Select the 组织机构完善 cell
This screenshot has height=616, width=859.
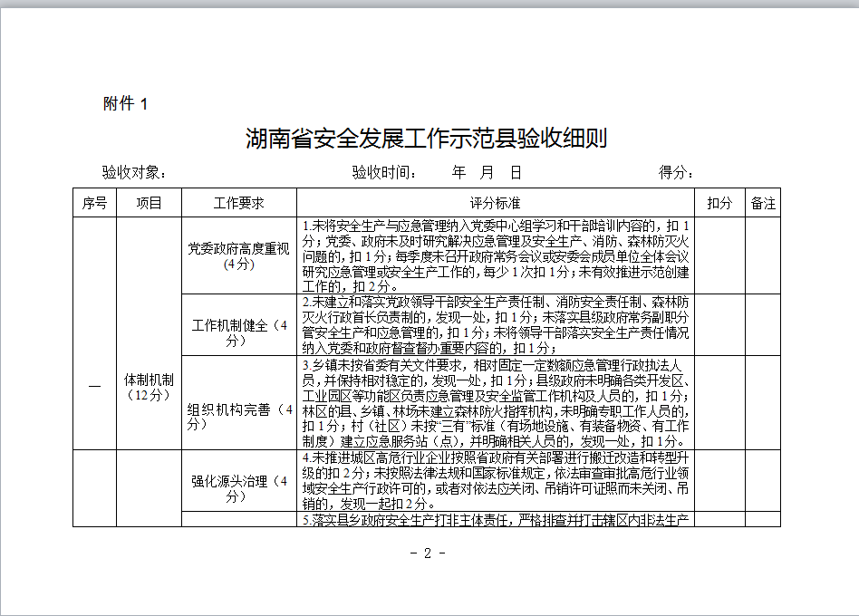[238, 416]
